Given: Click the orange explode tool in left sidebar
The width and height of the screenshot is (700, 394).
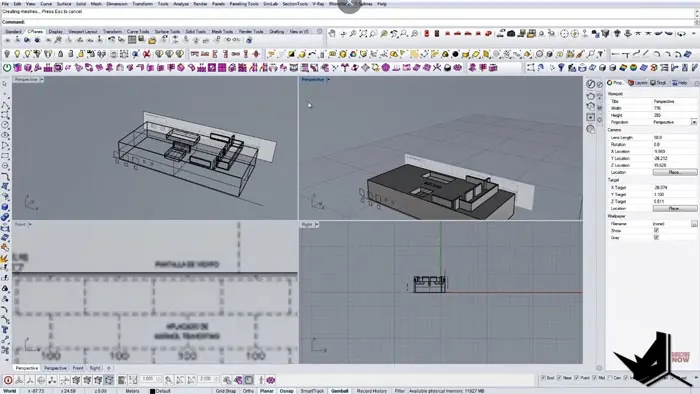Looking at the screenshot, I should (5, 258).
